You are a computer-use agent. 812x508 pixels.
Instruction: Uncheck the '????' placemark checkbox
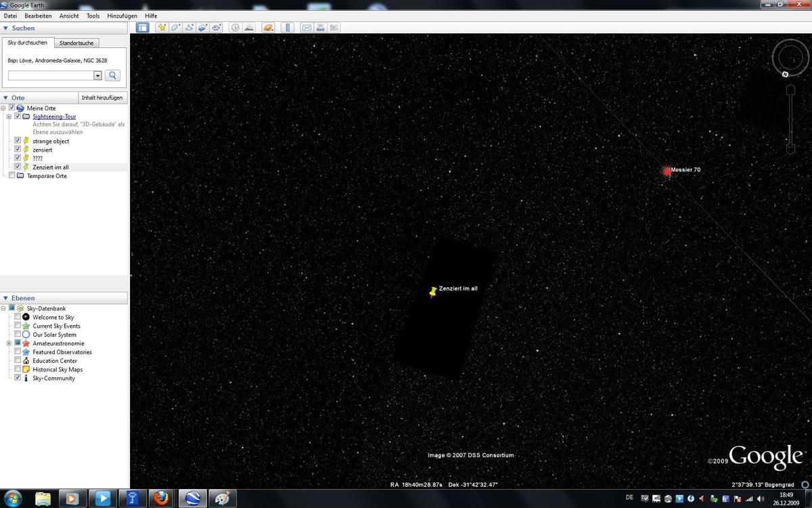18,158
